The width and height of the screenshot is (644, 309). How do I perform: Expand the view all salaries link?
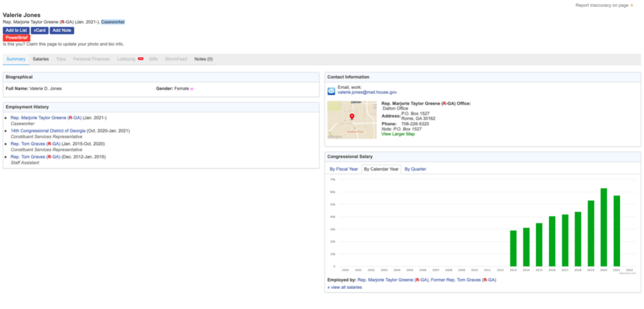pos(345,287)
